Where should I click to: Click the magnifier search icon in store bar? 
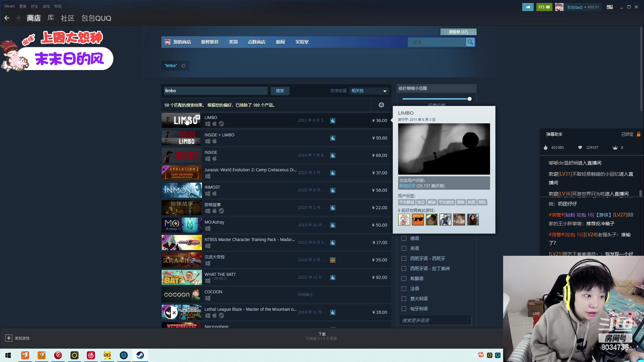470,42
